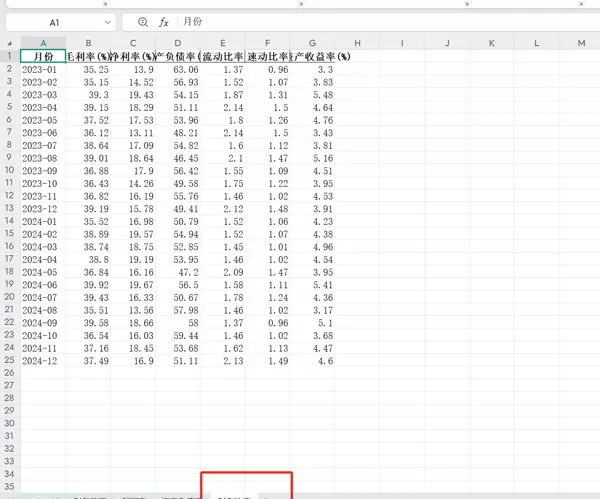This screenshot has width=600, height=499.
Task: Click the 月份 header cell
Action: (43, 56)
